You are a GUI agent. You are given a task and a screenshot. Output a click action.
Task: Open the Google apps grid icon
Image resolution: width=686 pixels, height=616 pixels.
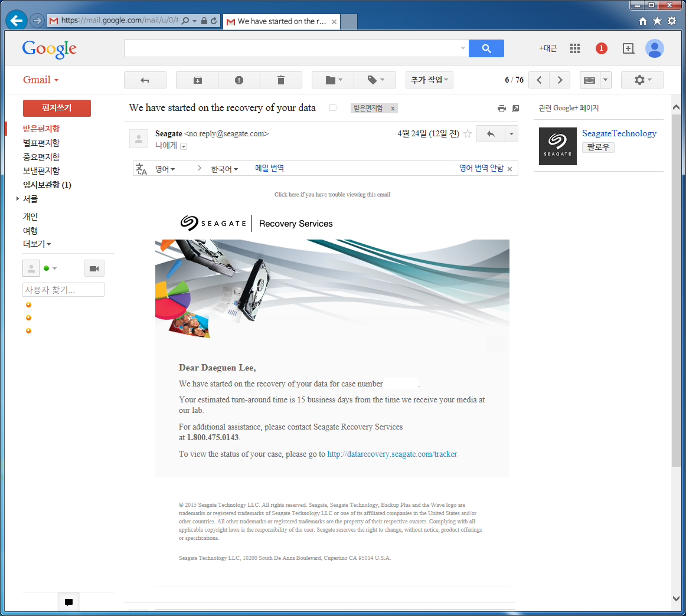click(x=575, y=48)
